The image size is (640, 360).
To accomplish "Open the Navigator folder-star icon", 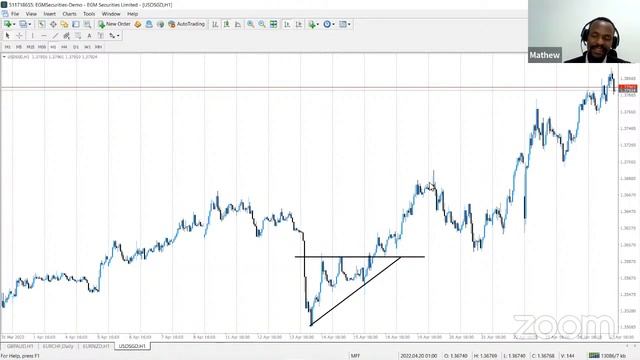I will click(x=64, y=24).
